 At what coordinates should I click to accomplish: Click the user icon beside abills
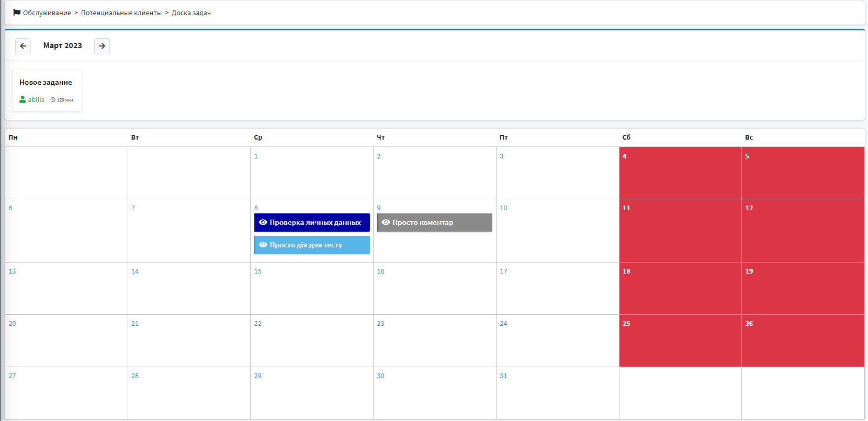tap(22, 99)
